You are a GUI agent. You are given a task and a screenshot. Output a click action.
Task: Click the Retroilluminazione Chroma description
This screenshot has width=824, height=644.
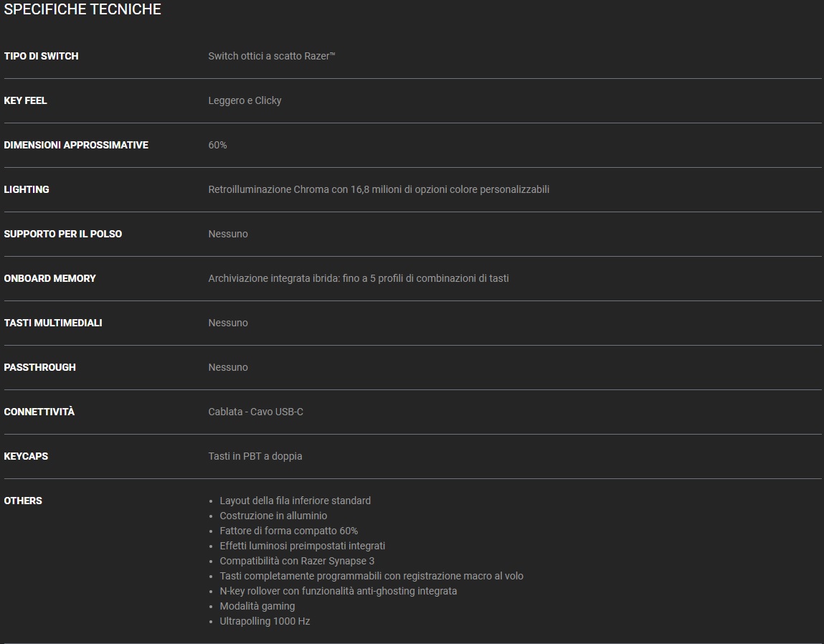[379, 189]
